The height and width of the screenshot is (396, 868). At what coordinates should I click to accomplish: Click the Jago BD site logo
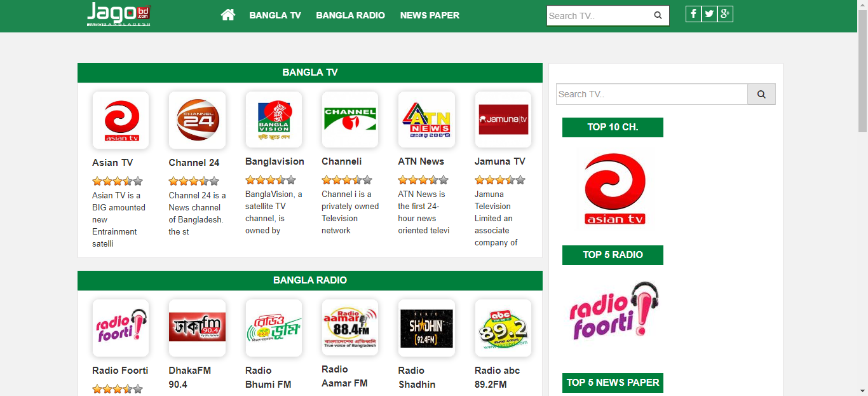coord(119,14)
